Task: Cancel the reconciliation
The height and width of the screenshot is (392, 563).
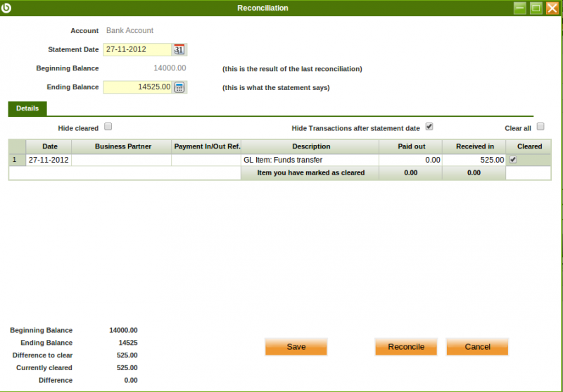Action: 477,347
